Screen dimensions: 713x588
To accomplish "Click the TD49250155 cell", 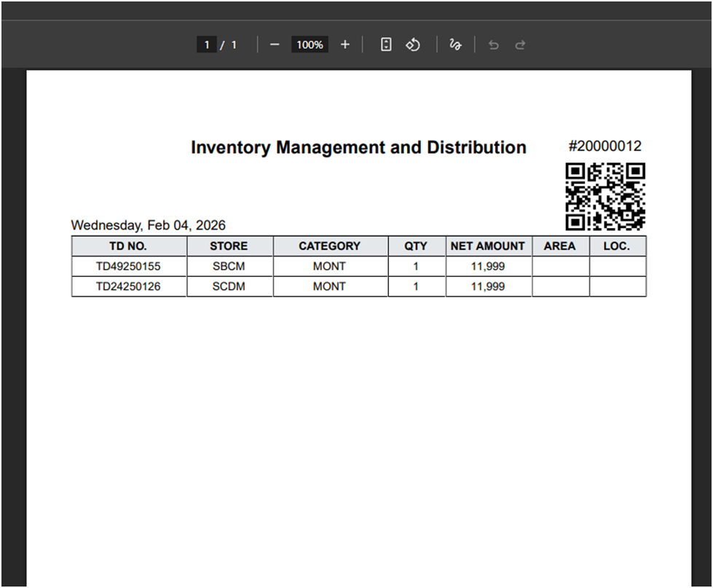I will tap(128, 267).
